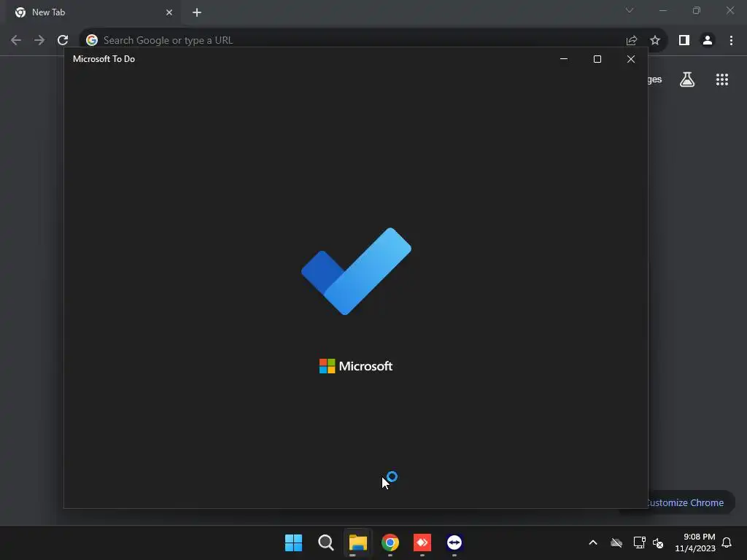
Task: Switch to Chrome via taskbar icon
Action: 390,542
